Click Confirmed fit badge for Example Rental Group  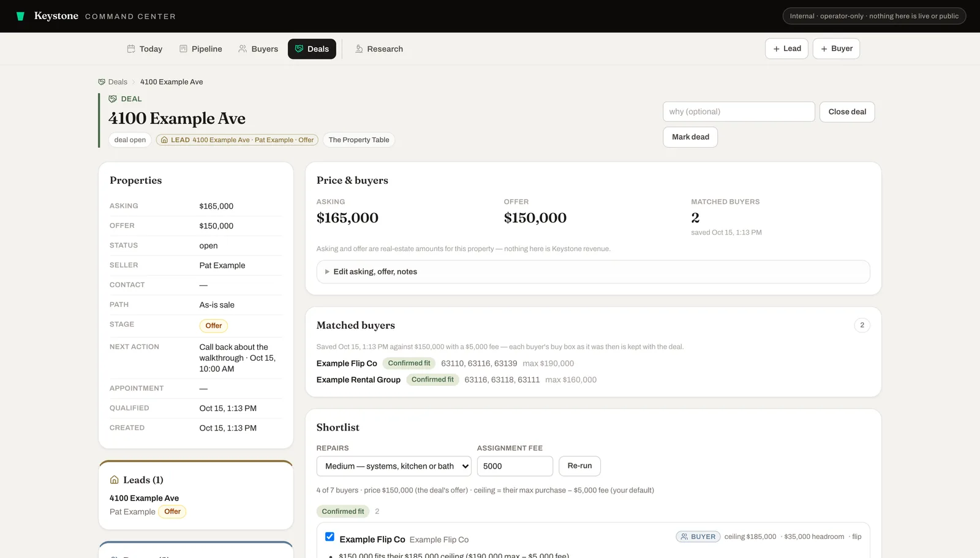click(x=432, y=380)
